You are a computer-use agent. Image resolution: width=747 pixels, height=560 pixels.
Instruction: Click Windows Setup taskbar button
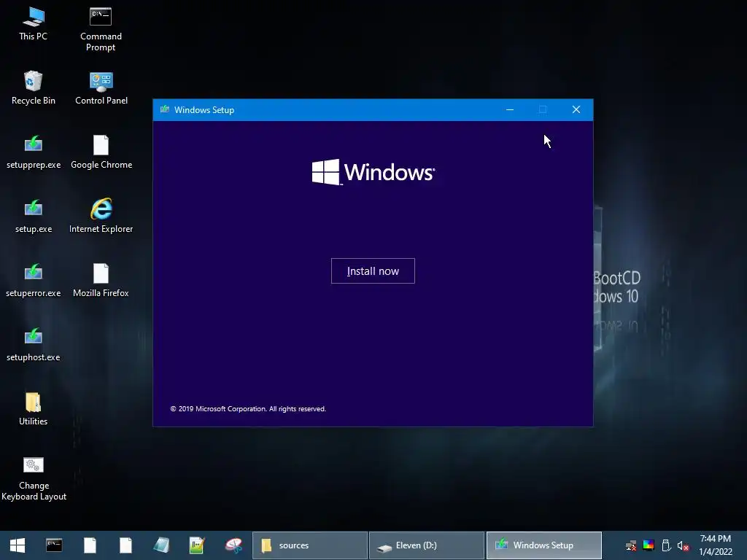tap(543, 545)
